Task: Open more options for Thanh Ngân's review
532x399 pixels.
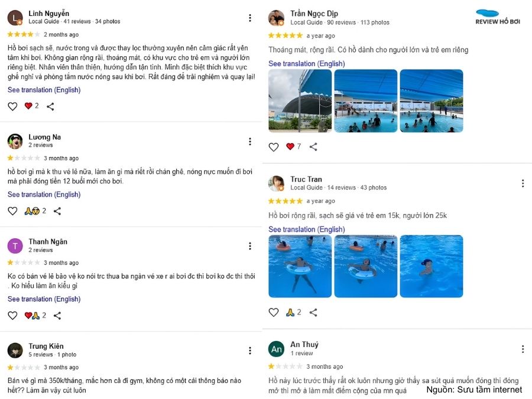Action: (250, 246)
